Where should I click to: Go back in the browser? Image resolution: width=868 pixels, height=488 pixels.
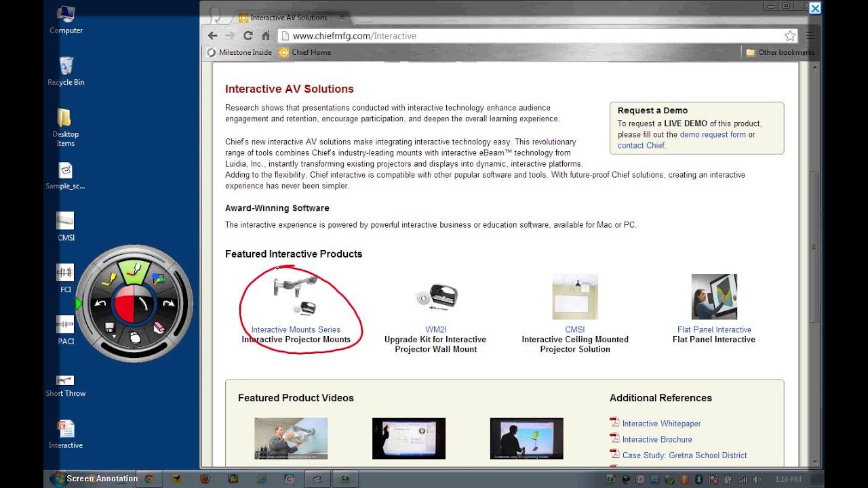(x=213, y=36)
